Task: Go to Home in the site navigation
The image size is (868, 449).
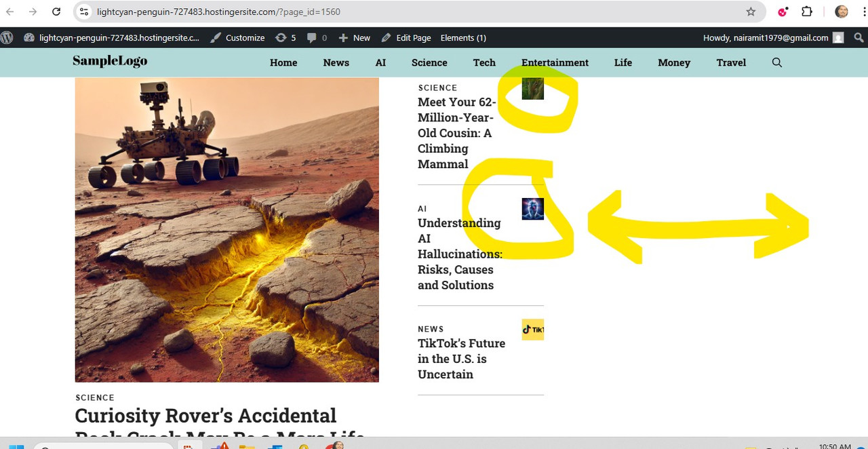Action: tap(283, 62)
